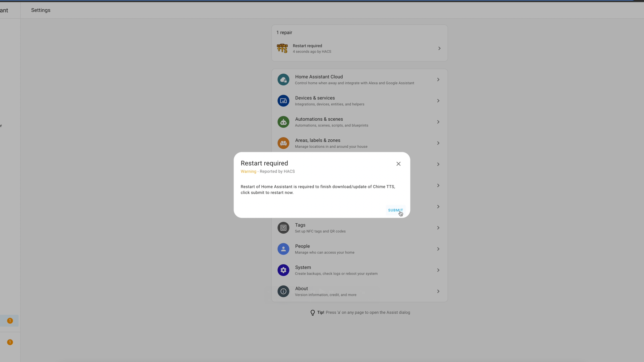Click the Tip lightbulb icon

[x=312, y=313]
